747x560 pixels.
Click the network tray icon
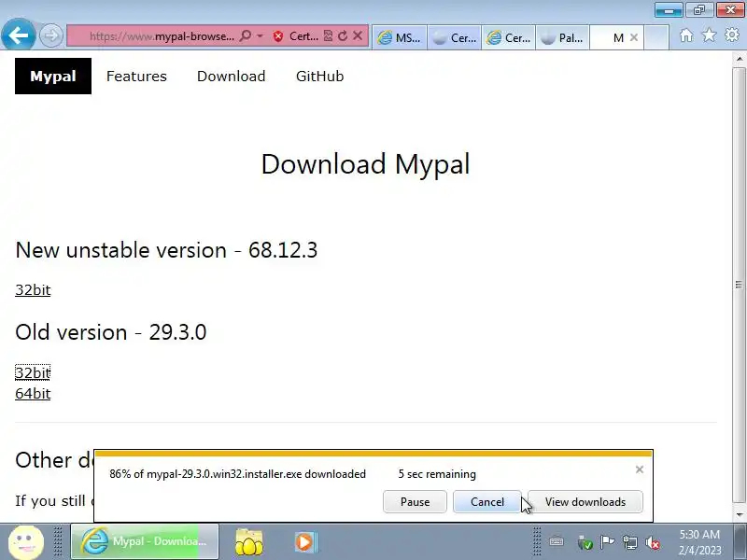click(x=629, y=542)
